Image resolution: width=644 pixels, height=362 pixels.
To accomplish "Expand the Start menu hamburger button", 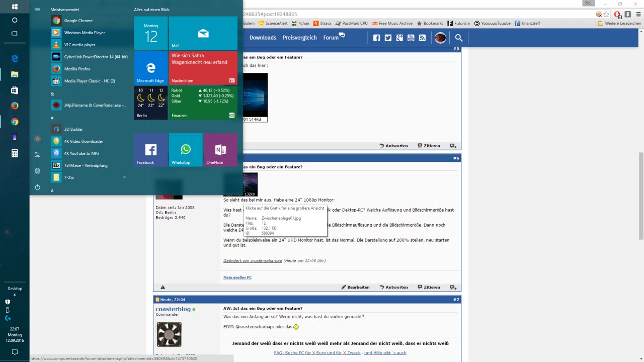I will pyautogui.click(x=37, y=10).
